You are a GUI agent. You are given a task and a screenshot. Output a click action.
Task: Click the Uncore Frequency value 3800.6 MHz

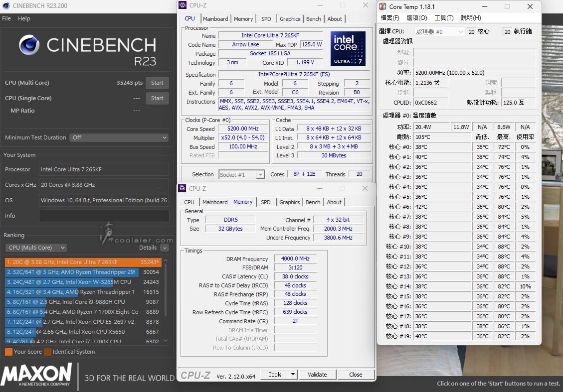338,238
